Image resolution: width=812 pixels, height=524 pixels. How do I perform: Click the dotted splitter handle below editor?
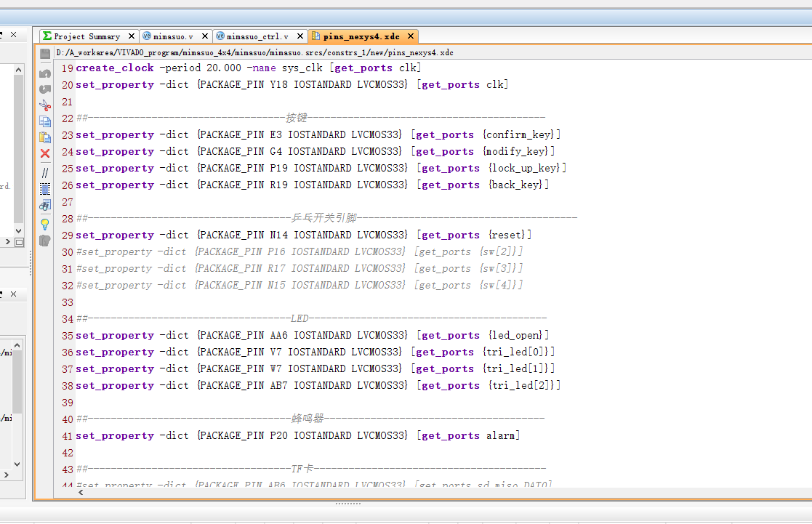[x=348, y=504]
